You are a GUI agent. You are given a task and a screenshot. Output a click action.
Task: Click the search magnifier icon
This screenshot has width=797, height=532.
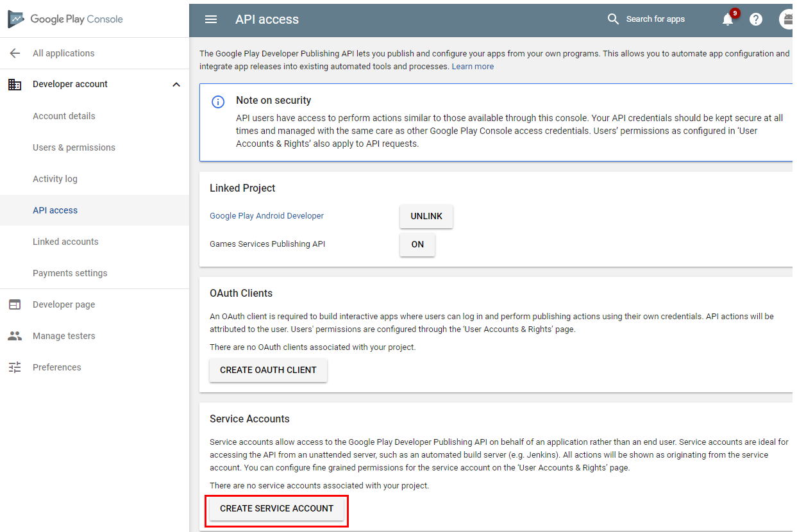pyautogui.click(x=613, y=19)
